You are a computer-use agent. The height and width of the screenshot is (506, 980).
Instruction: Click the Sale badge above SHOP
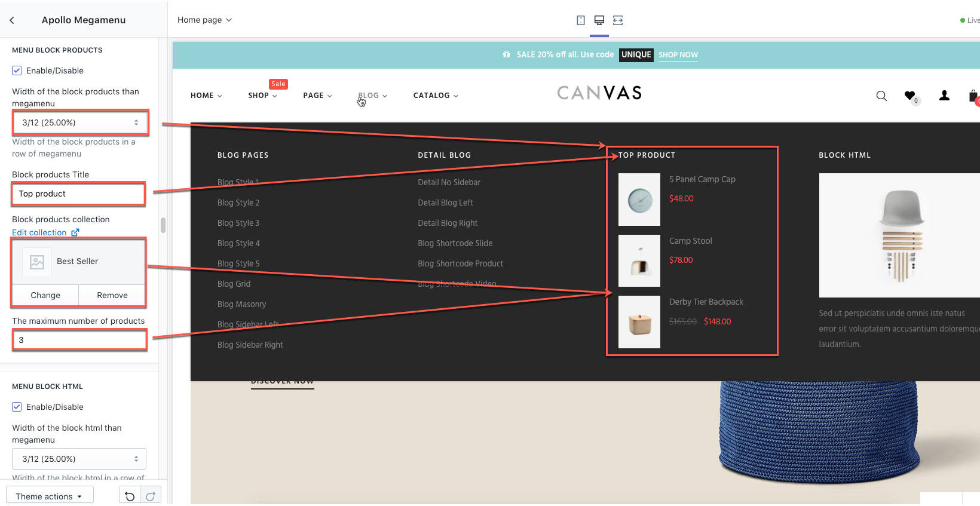[x=278, y=84]
